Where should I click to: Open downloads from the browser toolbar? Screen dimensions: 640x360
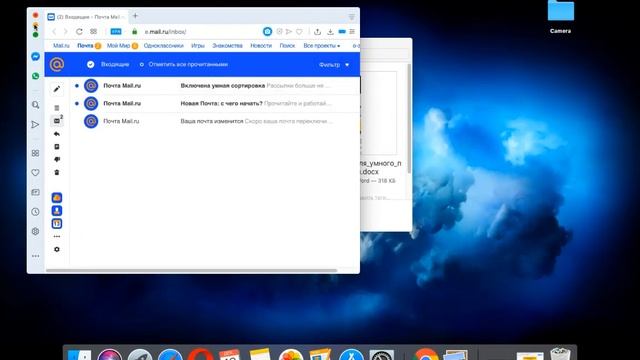330,31
